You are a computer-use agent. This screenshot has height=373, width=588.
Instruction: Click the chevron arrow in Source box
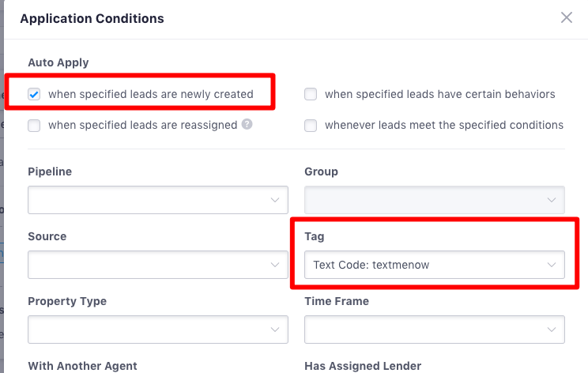[275, 265]
